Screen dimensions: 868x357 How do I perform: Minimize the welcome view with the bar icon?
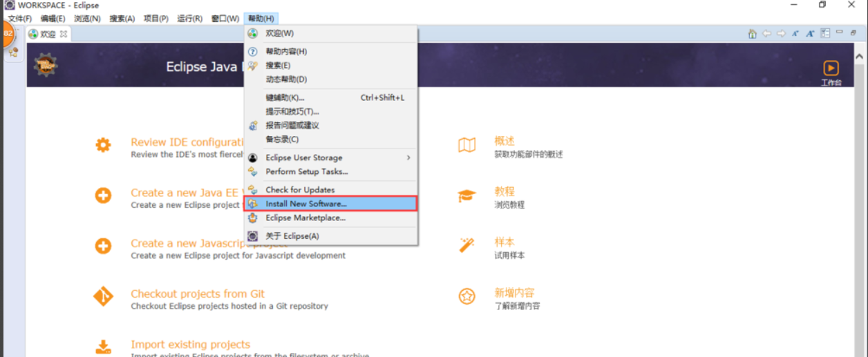[840, 32]
